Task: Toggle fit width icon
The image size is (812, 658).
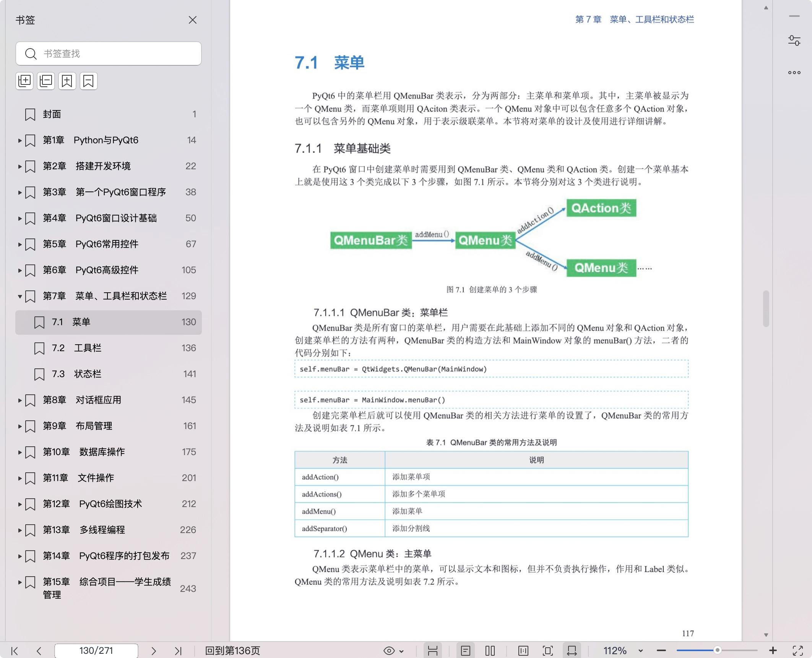Action: point(572,651)
